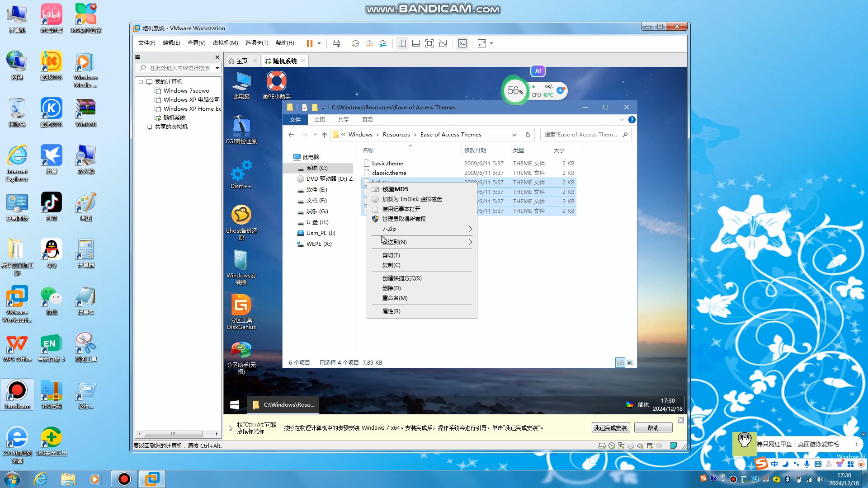Click the 帮助 button in the install bar
The image size is (868, 488).
tap(653, 428)
